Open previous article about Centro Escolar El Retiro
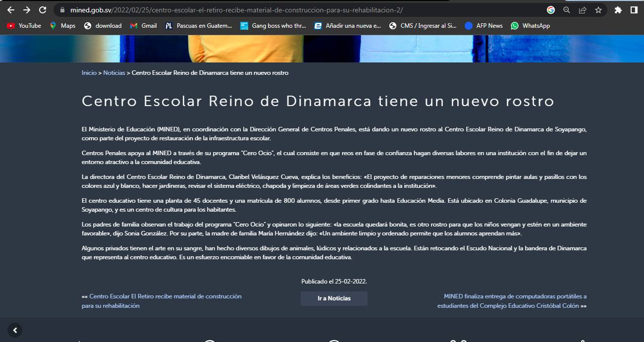The image size is (644, 342). point(165,296)
